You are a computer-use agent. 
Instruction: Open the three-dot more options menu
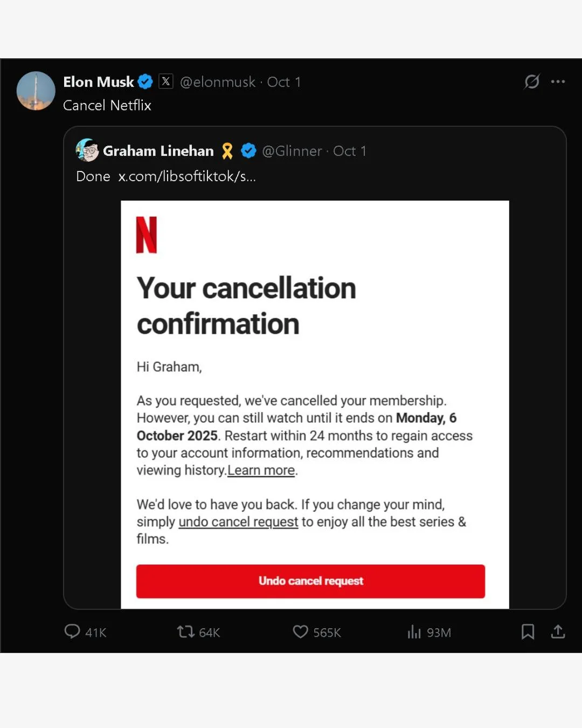pyautogui.click(x=558, y=81)
